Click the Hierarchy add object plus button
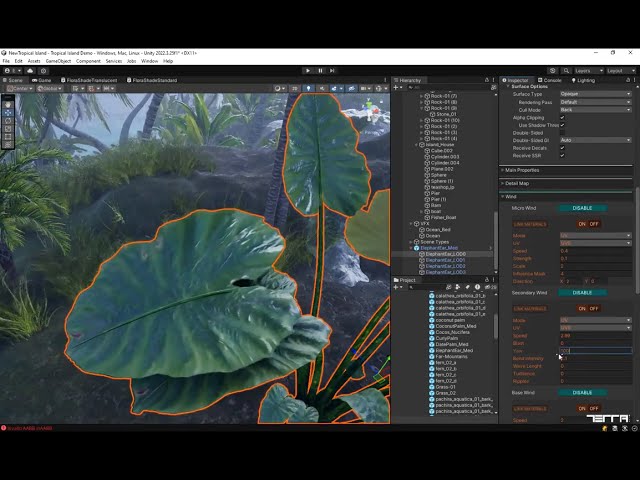This screenshot has height=480, width=640. coord(398,88)
